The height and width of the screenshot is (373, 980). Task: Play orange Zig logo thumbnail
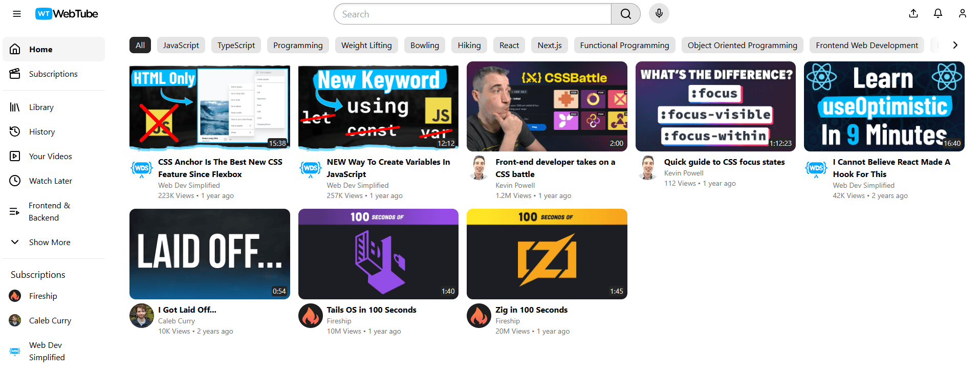point(547,254)
